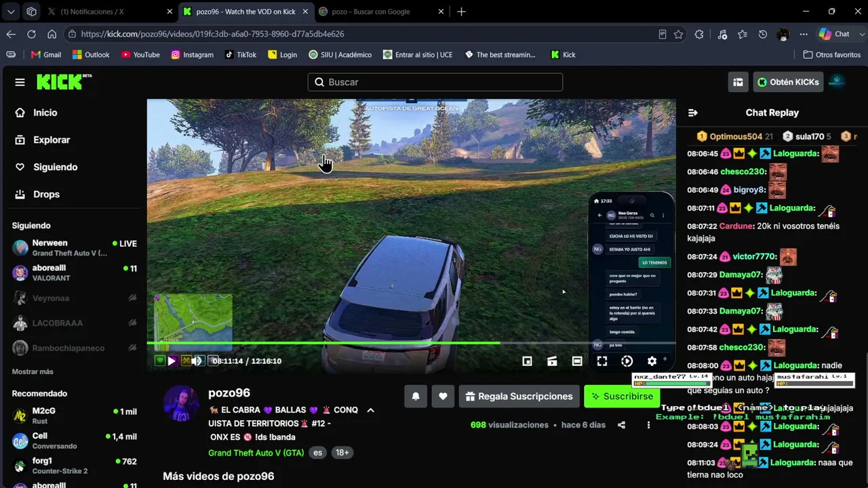Open the browser tab search dropdown

(x=11, y=12)
